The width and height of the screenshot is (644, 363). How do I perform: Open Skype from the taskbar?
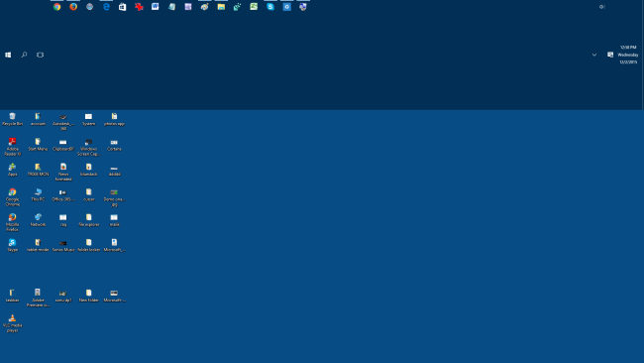(x=270, y=7)
